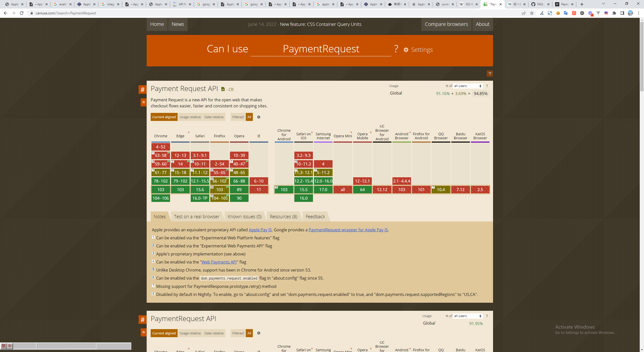Switch to the Resources (8) tab
Viewport: 644px width, 352px height.
pyautogui.click(x=284, y=217)
